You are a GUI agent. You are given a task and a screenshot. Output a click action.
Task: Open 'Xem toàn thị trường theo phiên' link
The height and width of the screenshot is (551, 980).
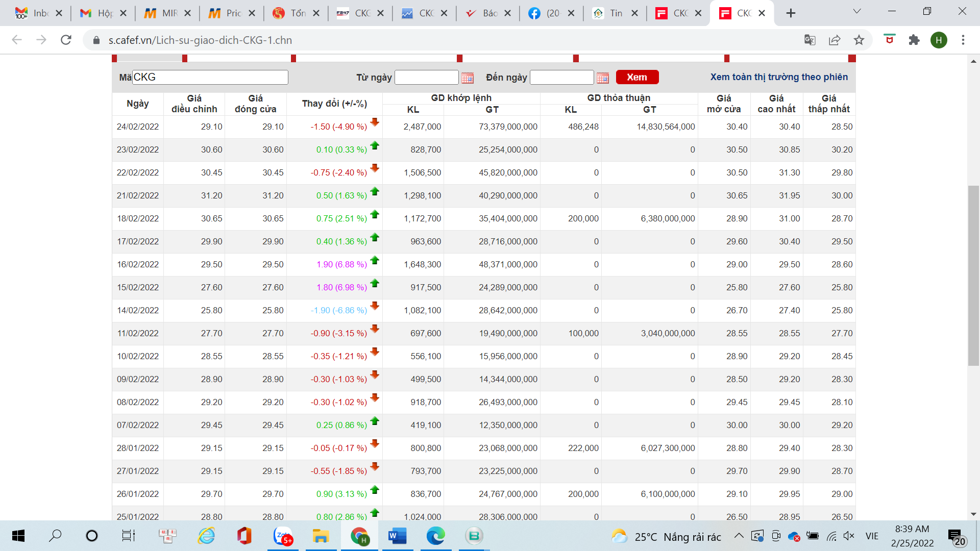[779, 77]
